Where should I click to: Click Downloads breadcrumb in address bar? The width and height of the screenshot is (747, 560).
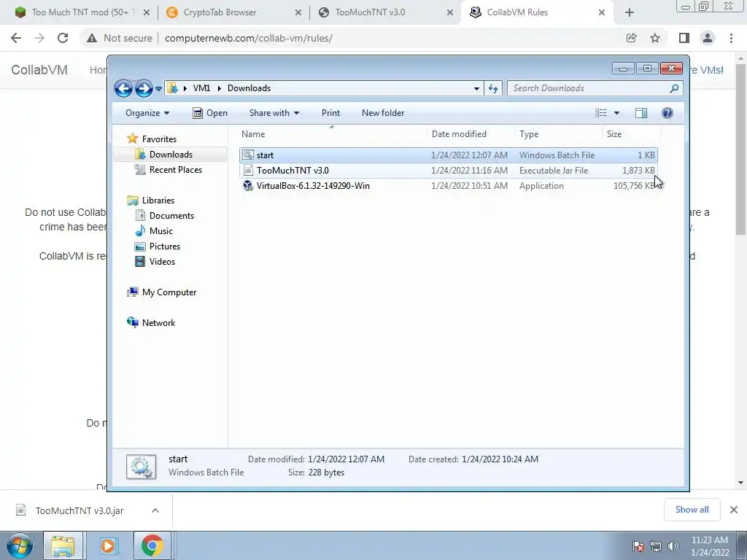249,88
